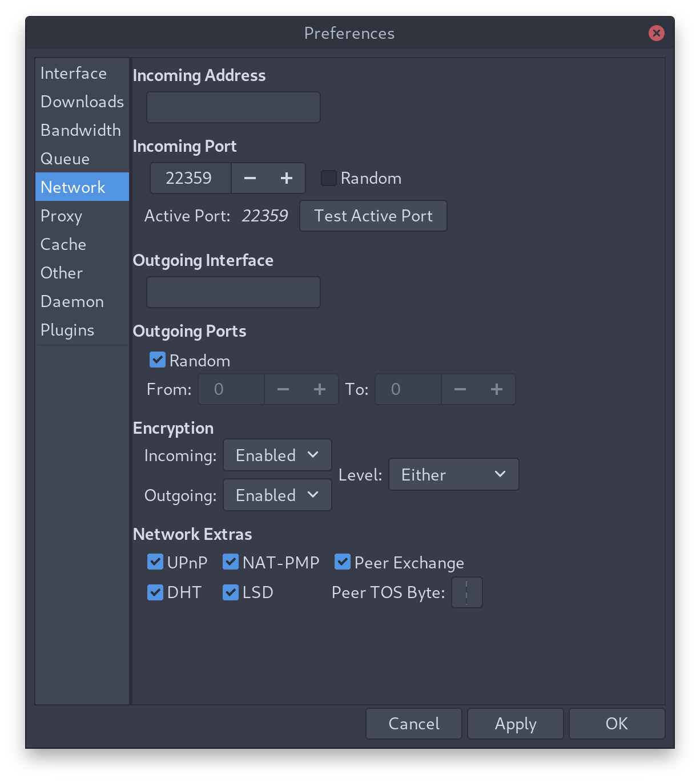Cancel the preferences changes

coord(414,724)
